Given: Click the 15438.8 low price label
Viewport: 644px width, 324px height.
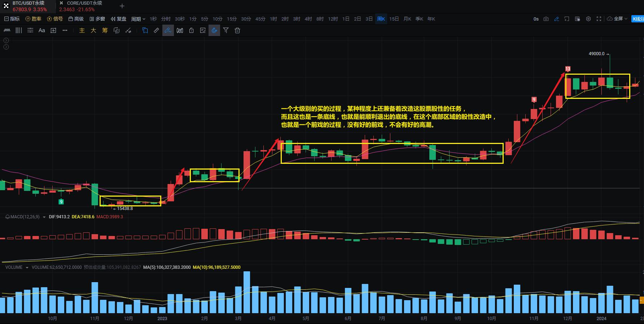Looking at the screenshot, I should point(125,209).
